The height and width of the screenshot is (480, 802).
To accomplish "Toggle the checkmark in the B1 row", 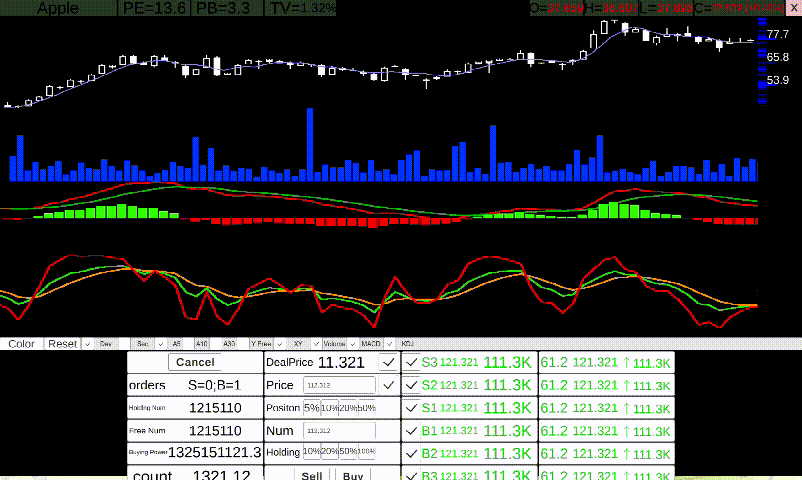I will pyautogui.click(x=411, y=431).
